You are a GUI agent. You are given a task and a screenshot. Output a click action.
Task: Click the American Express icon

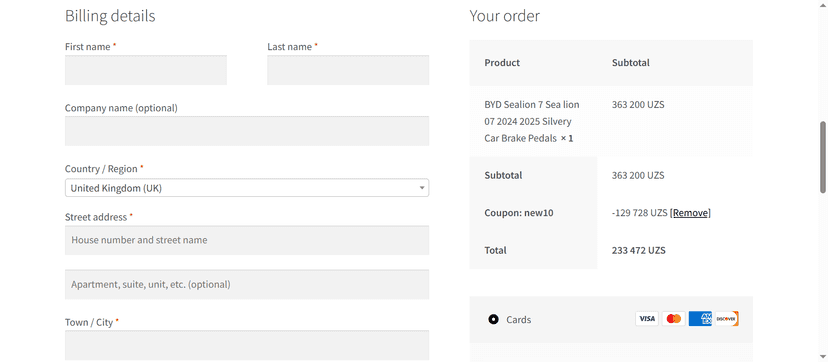click(700, 319)
